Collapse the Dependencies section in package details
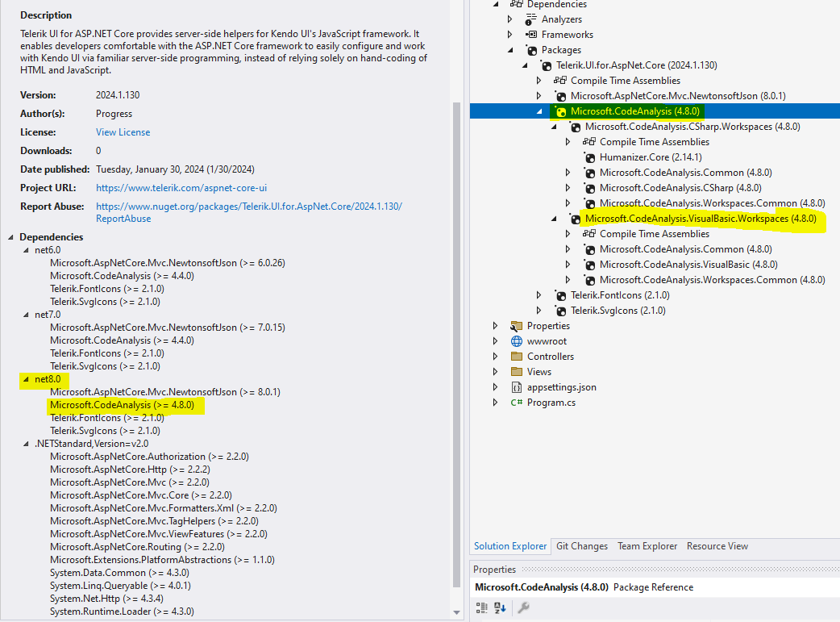The height and width of the screenshot is (622, 840). click(x=10, y=237)
